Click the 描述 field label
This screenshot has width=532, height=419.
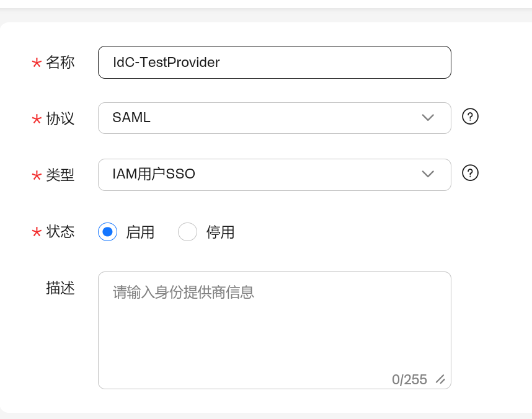(60, 288)
